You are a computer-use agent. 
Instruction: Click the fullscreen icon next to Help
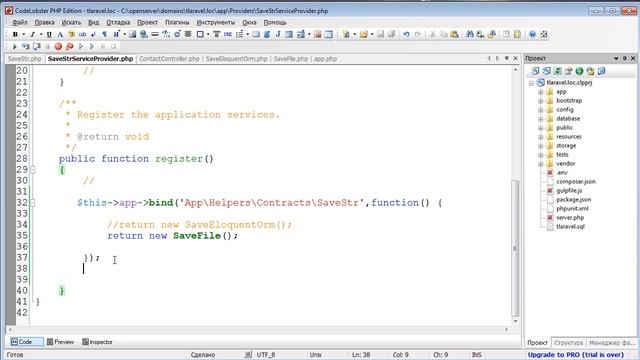(544, 34)
